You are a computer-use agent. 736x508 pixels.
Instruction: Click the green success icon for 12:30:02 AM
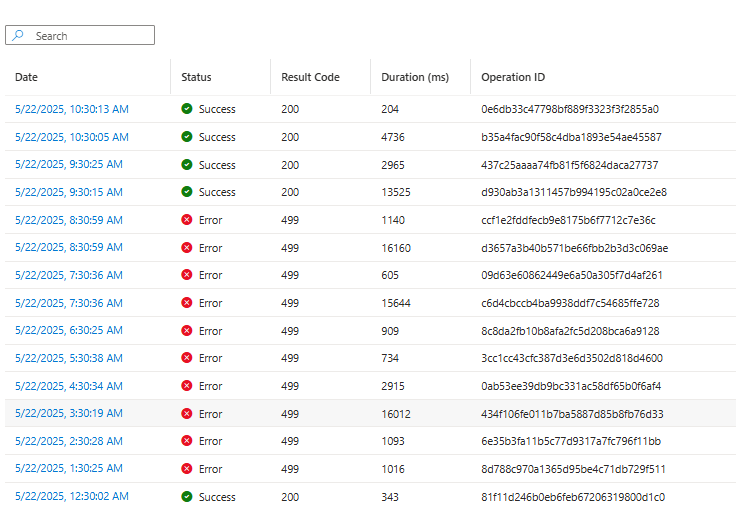(187, 496)
